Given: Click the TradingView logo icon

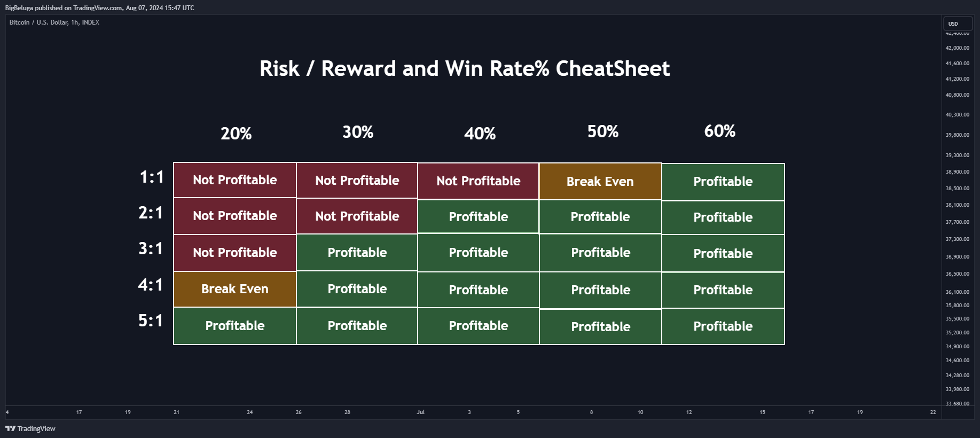Looking at the screenshot, I should click(10, 428).
